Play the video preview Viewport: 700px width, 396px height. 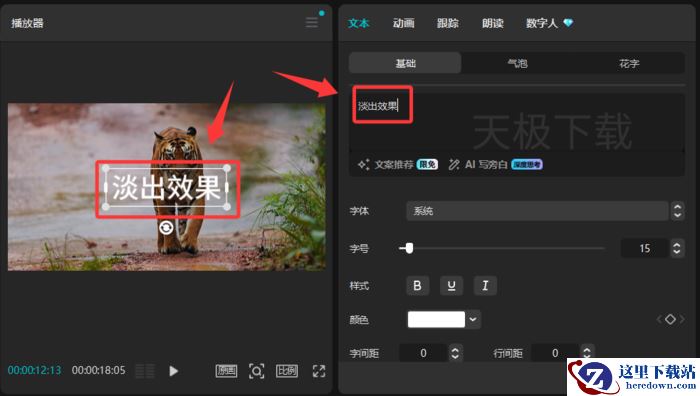pyautogui.click(x=174, y=371)
